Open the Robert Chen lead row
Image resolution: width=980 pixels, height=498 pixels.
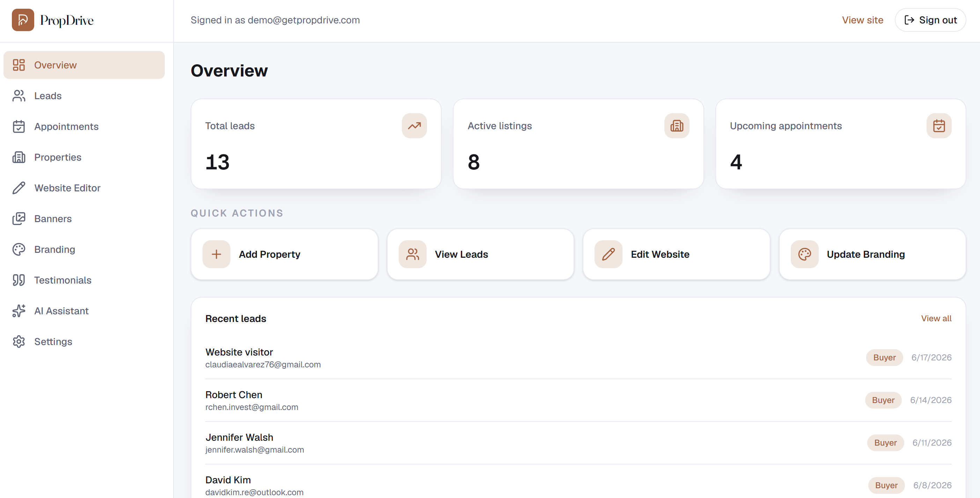578,400
